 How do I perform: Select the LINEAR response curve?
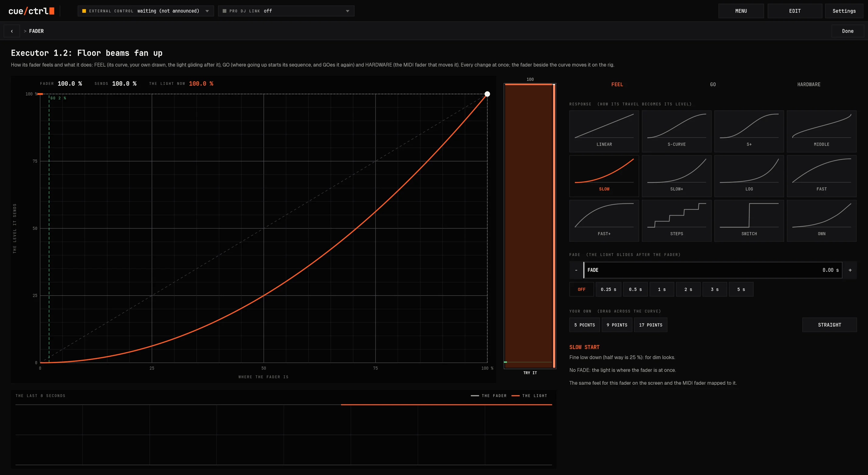(604, 131)
